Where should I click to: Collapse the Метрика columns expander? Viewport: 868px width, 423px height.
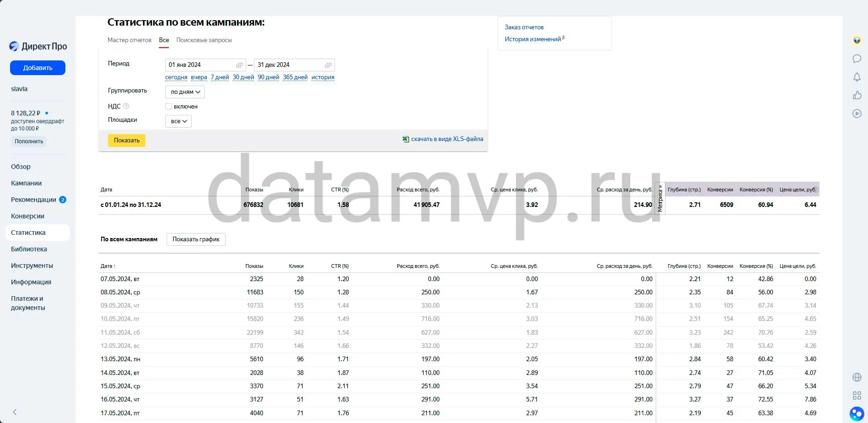[x=660, y=198]
